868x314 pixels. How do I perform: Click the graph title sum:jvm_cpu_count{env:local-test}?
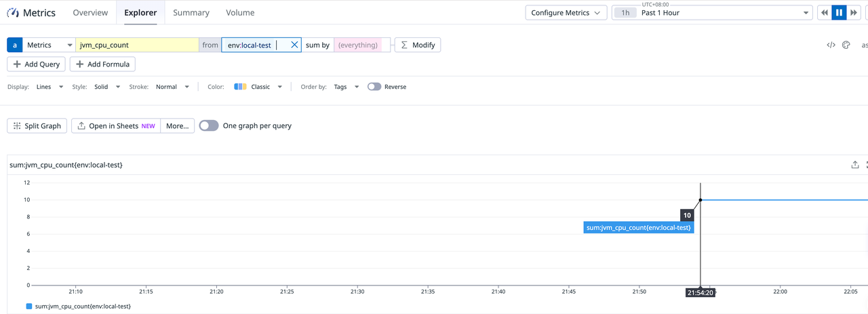tap(66, 165)
